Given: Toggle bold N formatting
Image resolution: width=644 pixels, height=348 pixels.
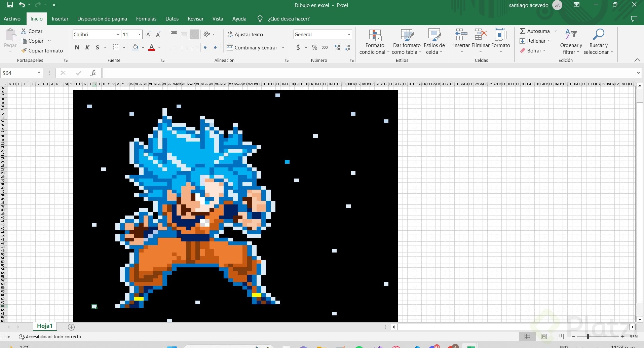Looking at the screenshot, I should (77, 47).
